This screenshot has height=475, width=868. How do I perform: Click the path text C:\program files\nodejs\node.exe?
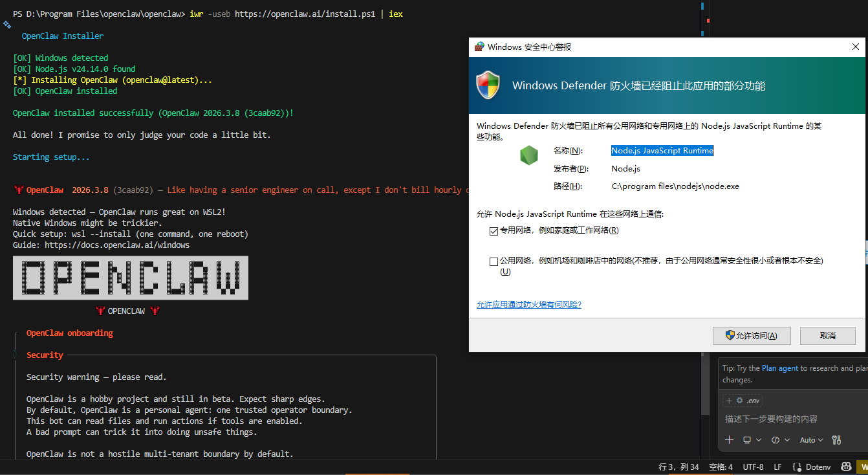click(675, 186)
